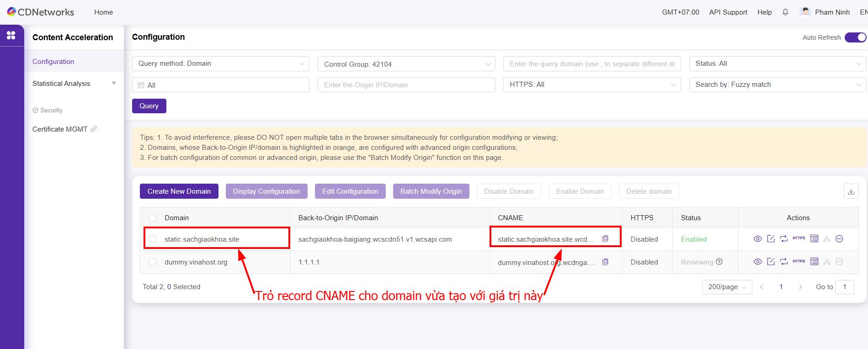Image resolution: width=868 pixels, height=349 pixels.
Task: Click the Create New Domain button
Action: pos(179,191)
